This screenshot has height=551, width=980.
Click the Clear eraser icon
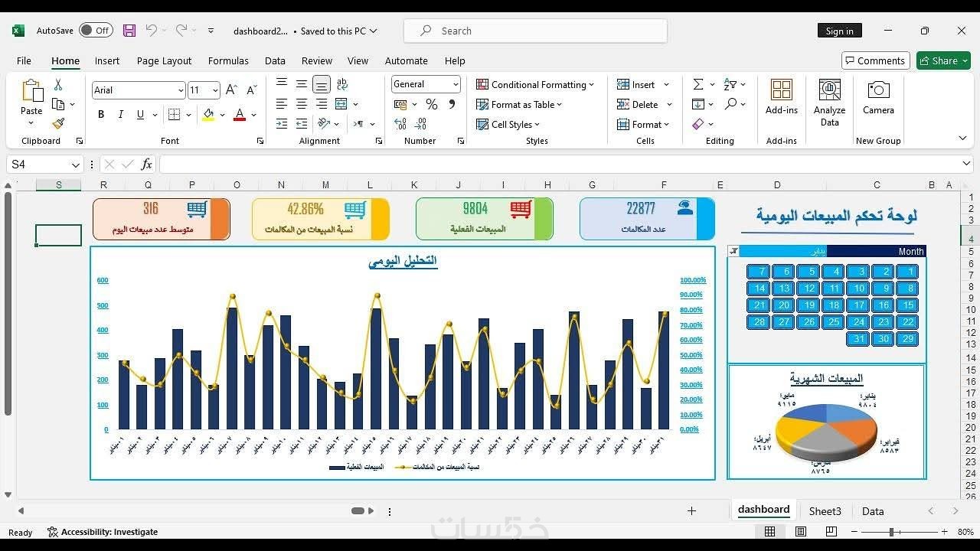698,124
